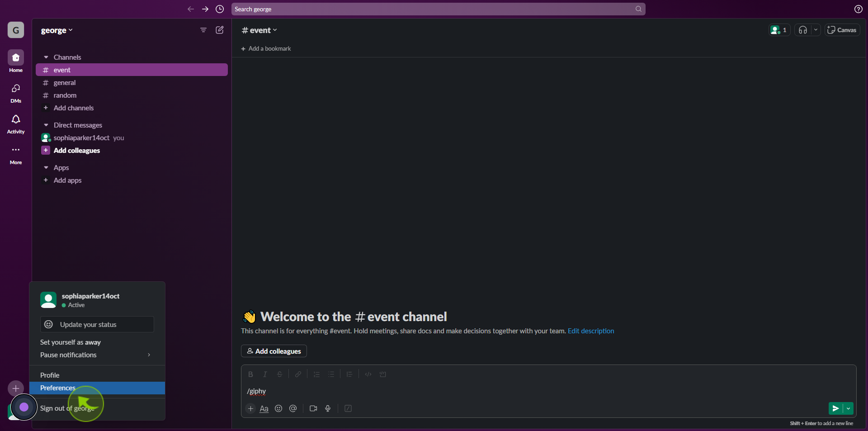Click the filter conversations icon

[203, 30]
